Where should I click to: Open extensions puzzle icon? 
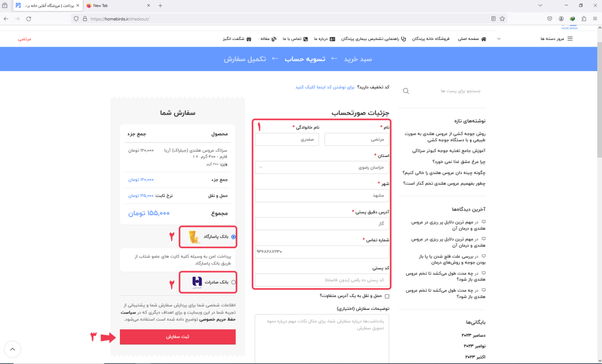584,18
